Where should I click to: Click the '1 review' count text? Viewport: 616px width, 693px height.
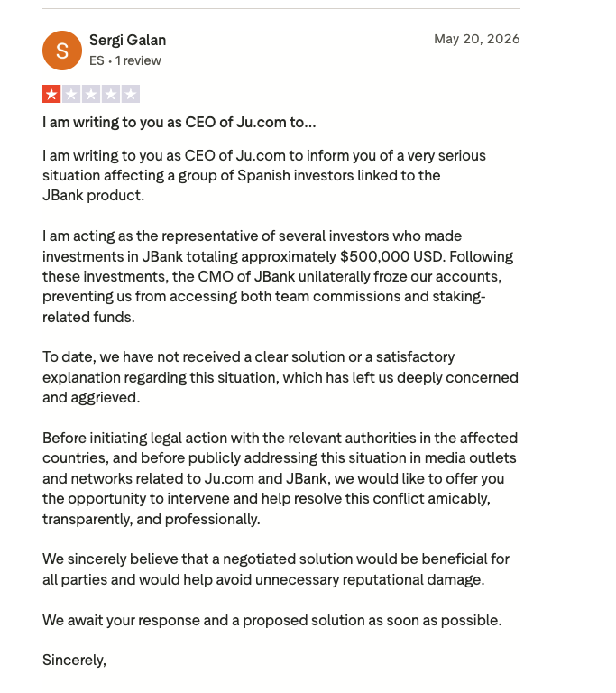(x=138, y=60)
